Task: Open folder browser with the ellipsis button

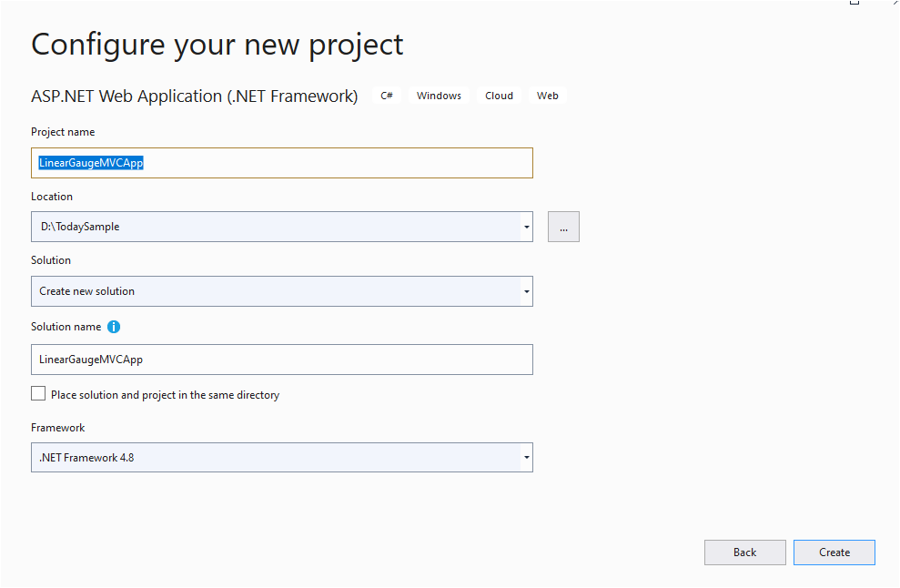Action: point(563,227)
